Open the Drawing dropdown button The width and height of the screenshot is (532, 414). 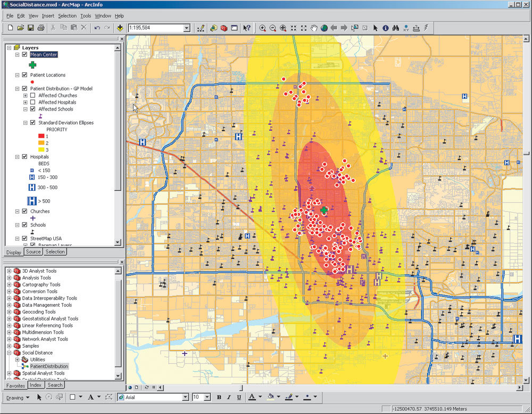click(18, 397)
